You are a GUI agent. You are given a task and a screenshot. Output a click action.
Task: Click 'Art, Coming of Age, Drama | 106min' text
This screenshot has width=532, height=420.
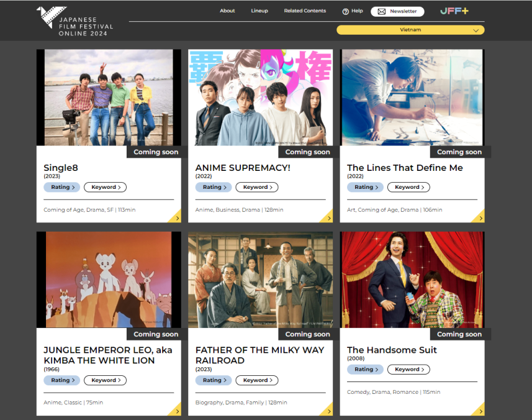click(395, 210)
